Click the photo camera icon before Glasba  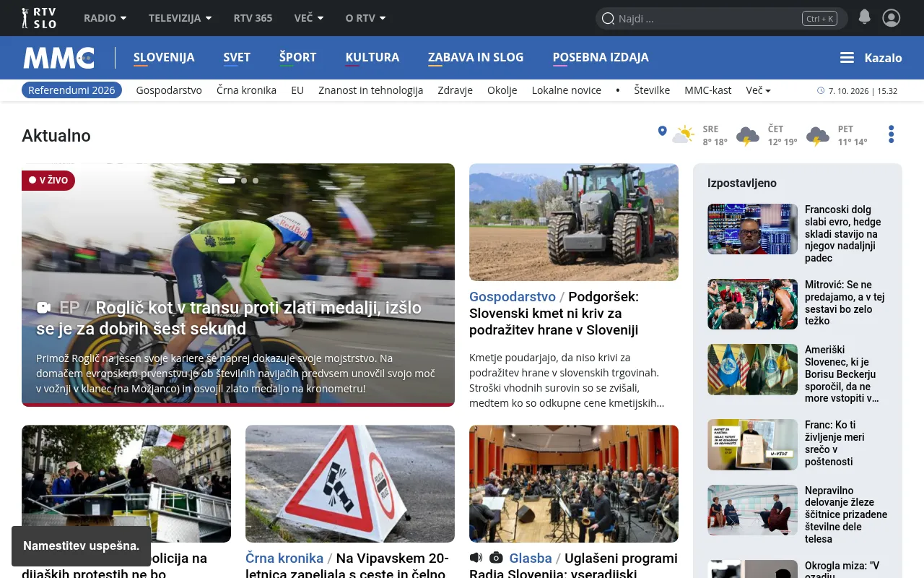496,558
